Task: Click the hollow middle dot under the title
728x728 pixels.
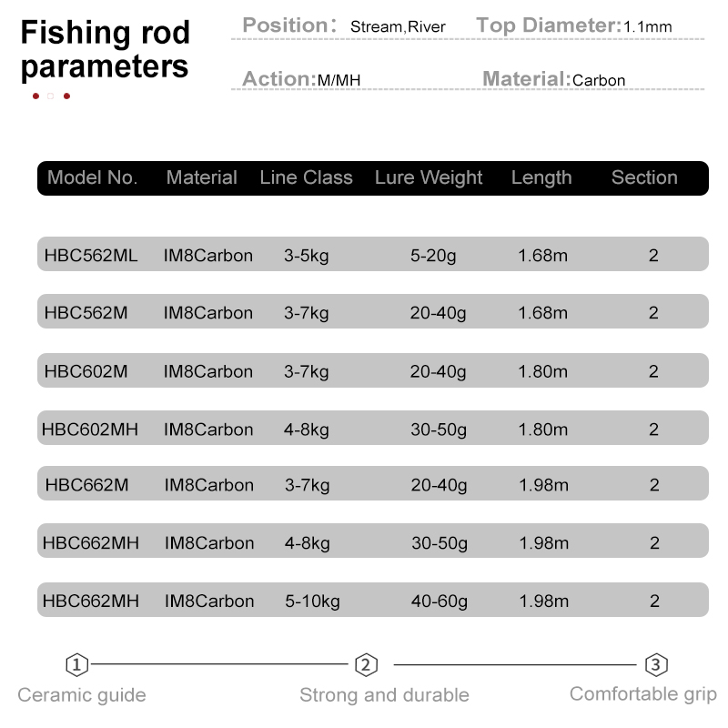Action: [x=51, y=96]
